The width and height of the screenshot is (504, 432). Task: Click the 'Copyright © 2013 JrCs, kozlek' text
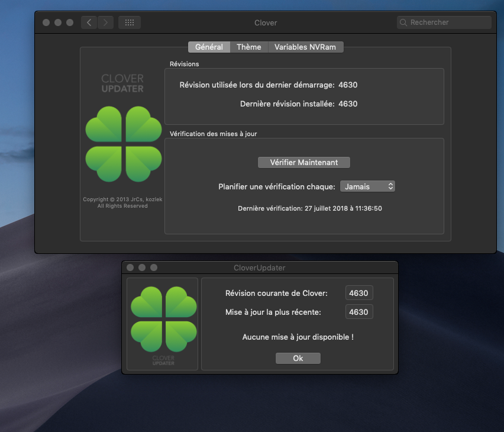tap(122, 199)
